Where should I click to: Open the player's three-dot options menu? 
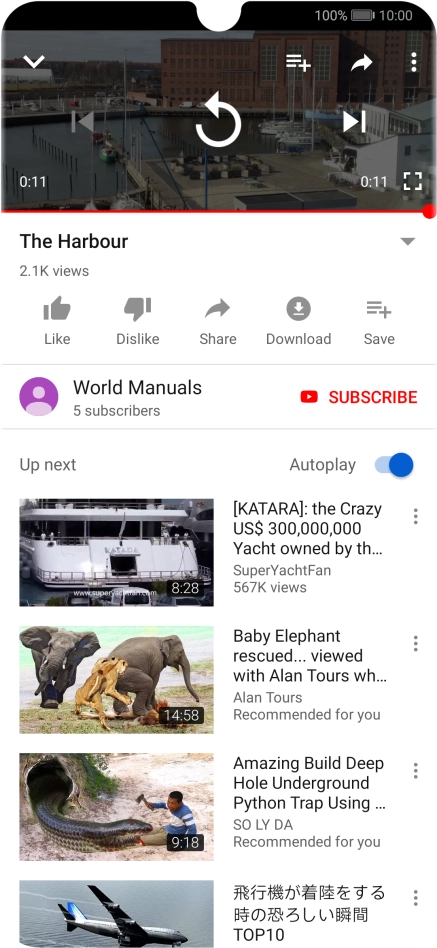click(x=413, y=62)
